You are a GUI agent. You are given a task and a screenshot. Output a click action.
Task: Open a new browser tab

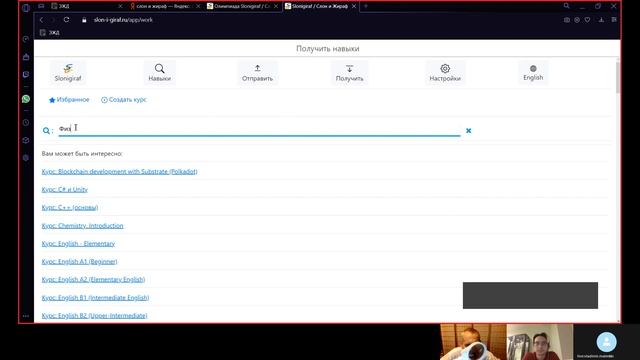click(x=366, y=6)
